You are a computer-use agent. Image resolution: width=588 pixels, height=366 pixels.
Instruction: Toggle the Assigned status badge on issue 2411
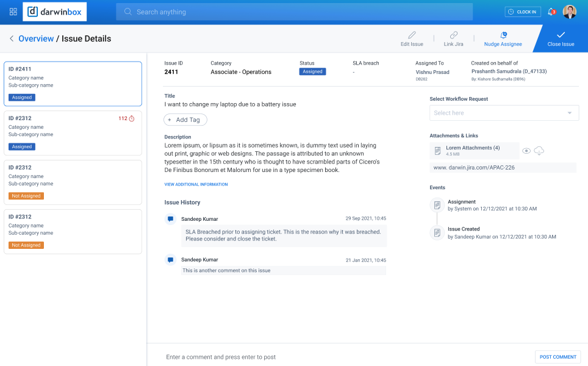21,97
